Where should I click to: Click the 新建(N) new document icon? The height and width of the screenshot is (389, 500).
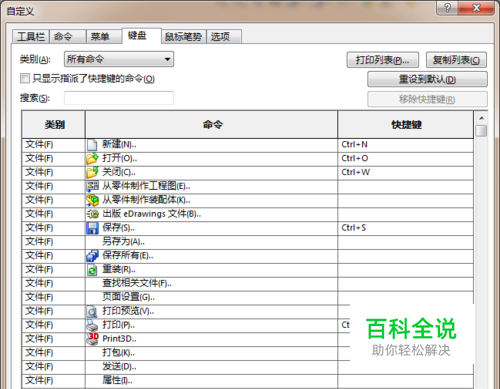click(x=92, y=145)
